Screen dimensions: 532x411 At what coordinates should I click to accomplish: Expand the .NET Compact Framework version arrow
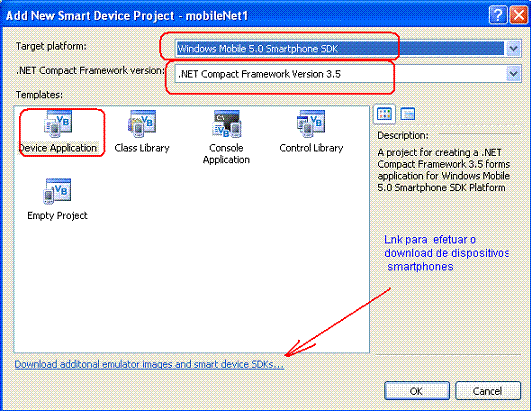513,74
